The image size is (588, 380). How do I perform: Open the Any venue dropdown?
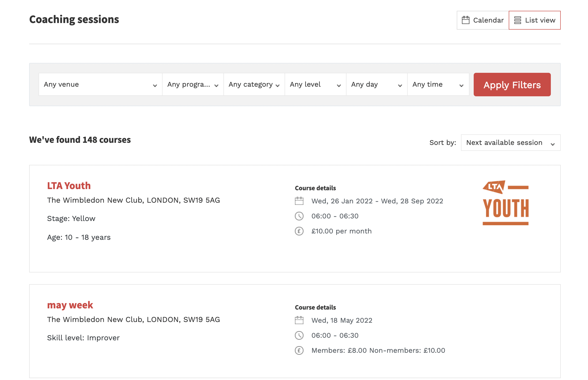(x=100, y=84)
